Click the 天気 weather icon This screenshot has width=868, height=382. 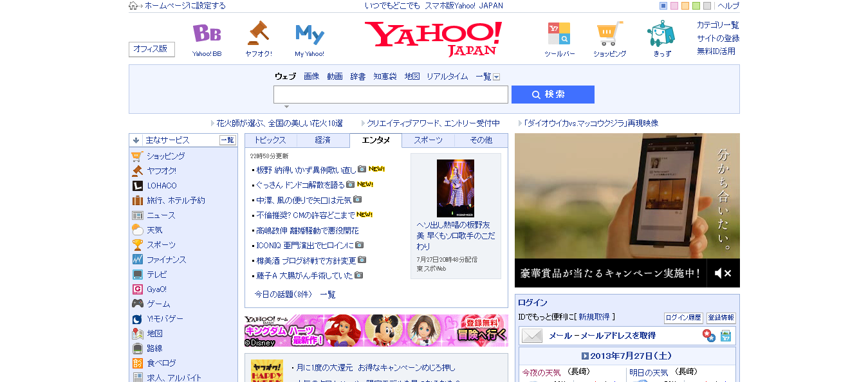(137, 230)
